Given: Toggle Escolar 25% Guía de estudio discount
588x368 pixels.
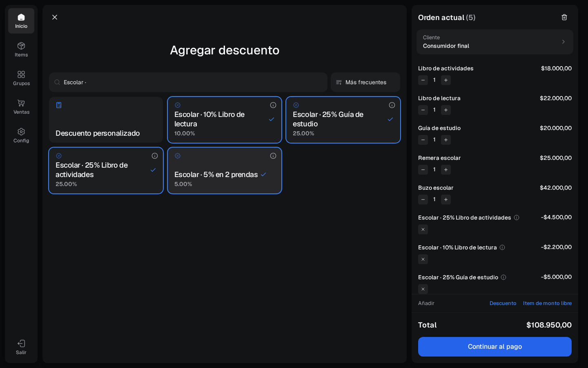Looking at the screenshot, I should (x=343, y=120).
